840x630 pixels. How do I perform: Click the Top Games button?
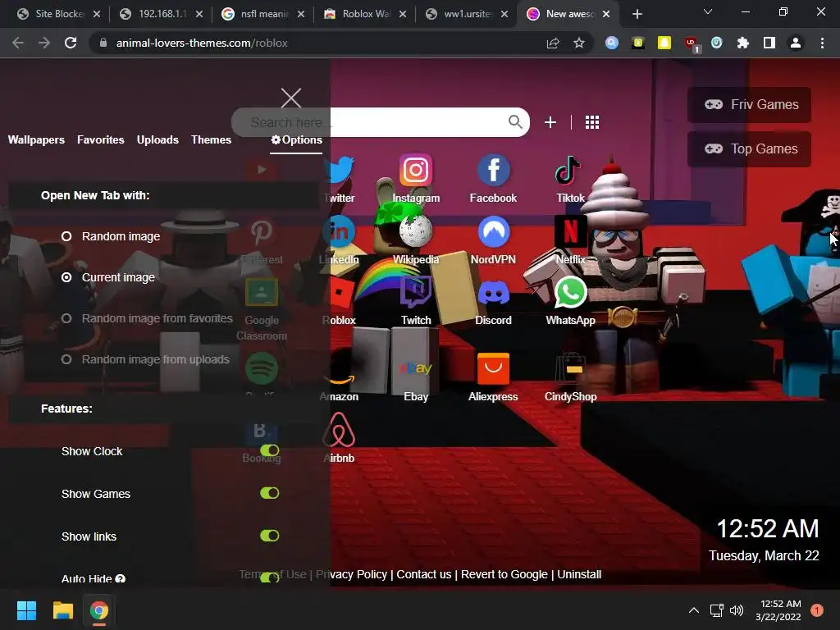click(x=749, y=149)
